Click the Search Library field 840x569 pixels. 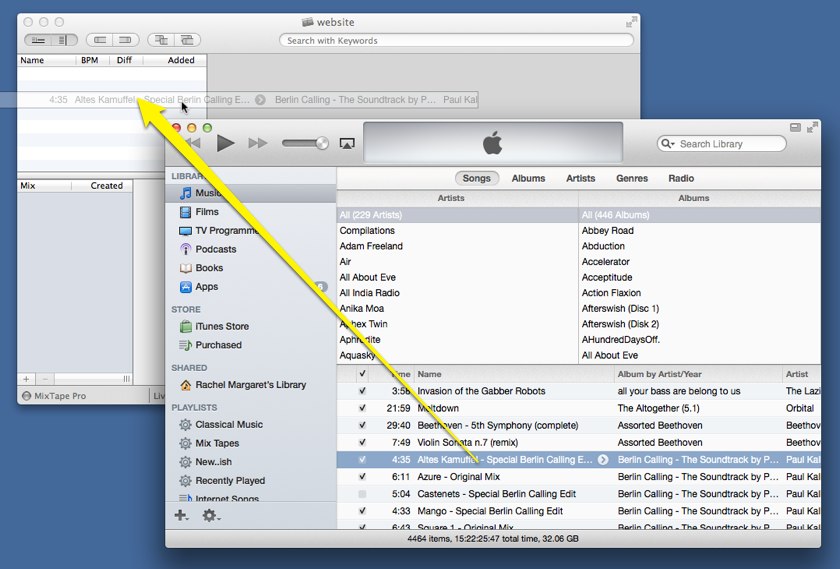tap(722, 144)
